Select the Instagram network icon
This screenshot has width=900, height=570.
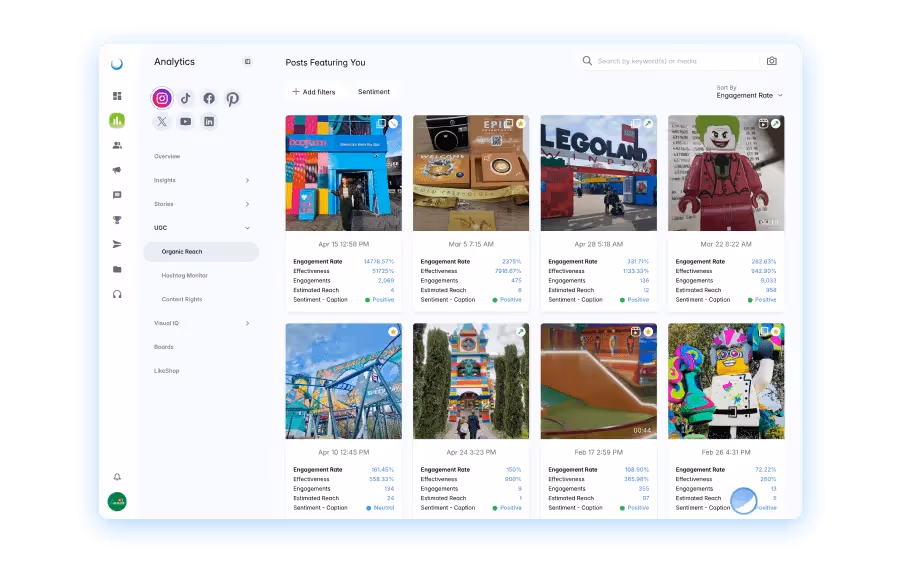pos(162,98)
